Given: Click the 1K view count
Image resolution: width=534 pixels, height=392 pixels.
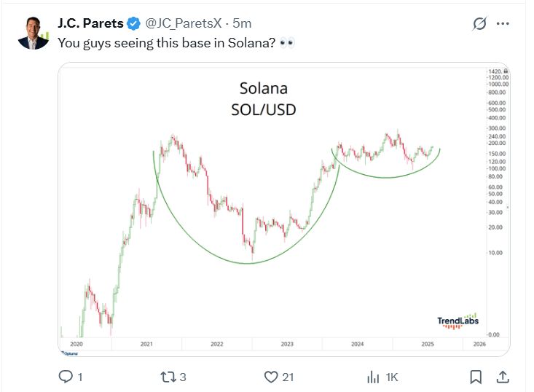Looking at the screenshot, I should (x=391, y=377).
